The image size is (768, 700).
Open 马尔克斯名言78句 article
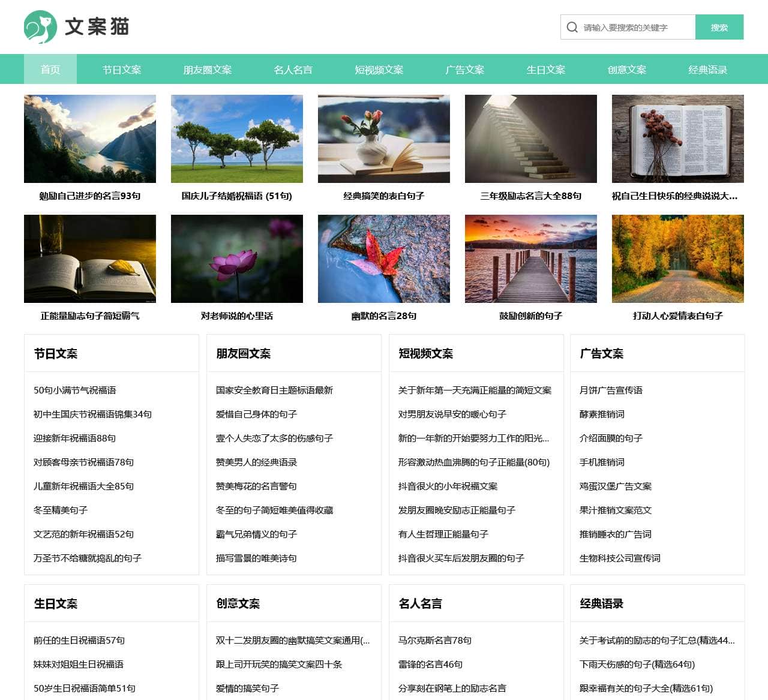pyautogui.click(x=435, y=641)
